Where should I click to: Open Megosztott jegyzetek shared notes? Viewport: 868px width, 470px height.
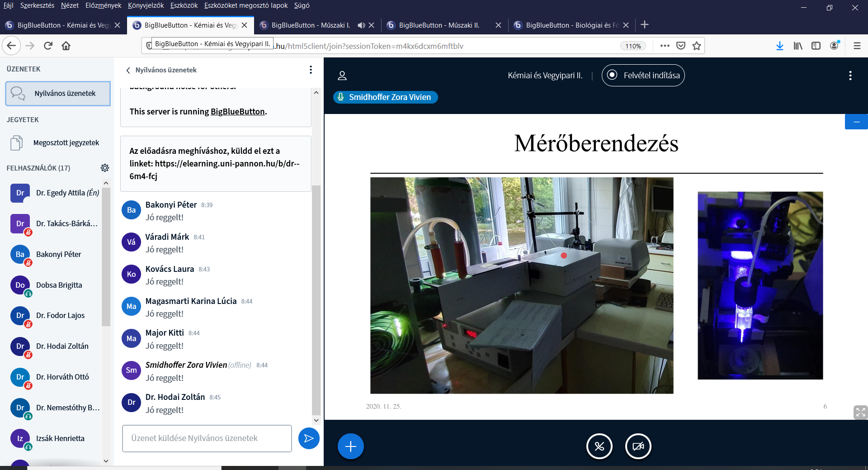click(x=66, y=143)
